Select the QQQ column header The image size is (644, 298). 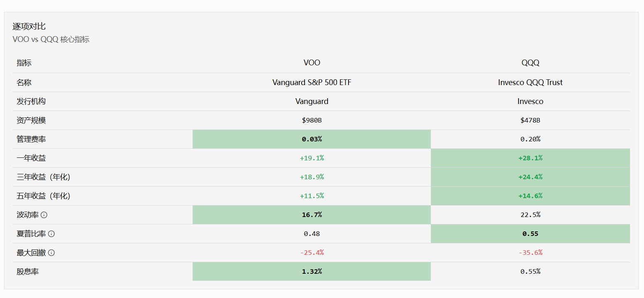(x=530, y=63)
